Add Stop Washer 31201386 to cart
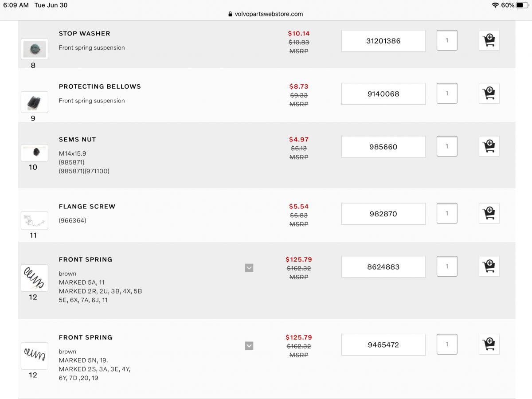Screen dimensions: 532x399 coord(489,40)
